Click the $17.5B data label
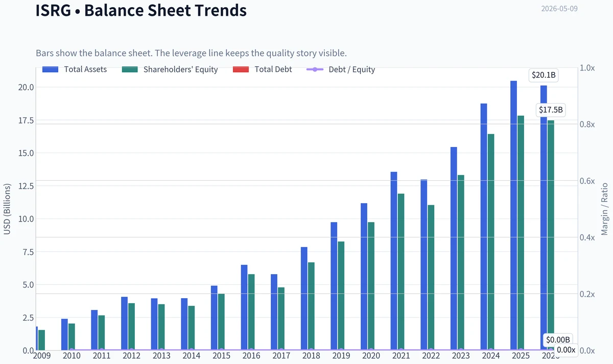 tap(551, 110)
